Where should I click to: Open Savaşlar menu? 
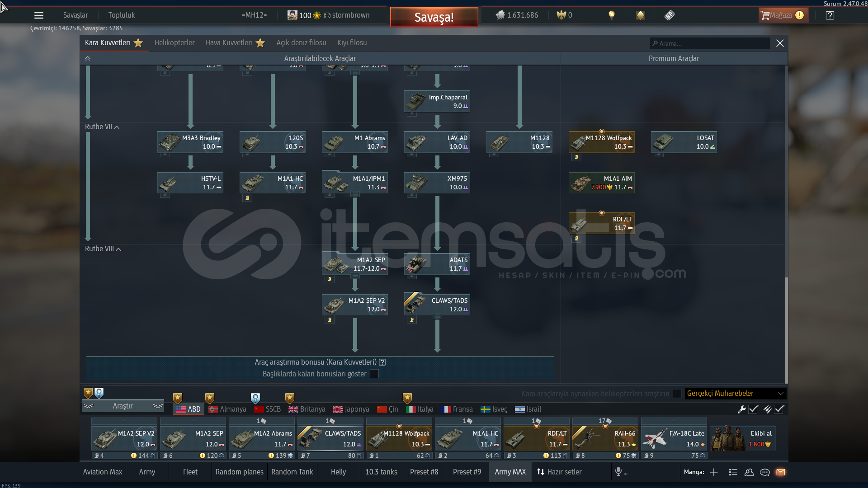coord(75,15)
